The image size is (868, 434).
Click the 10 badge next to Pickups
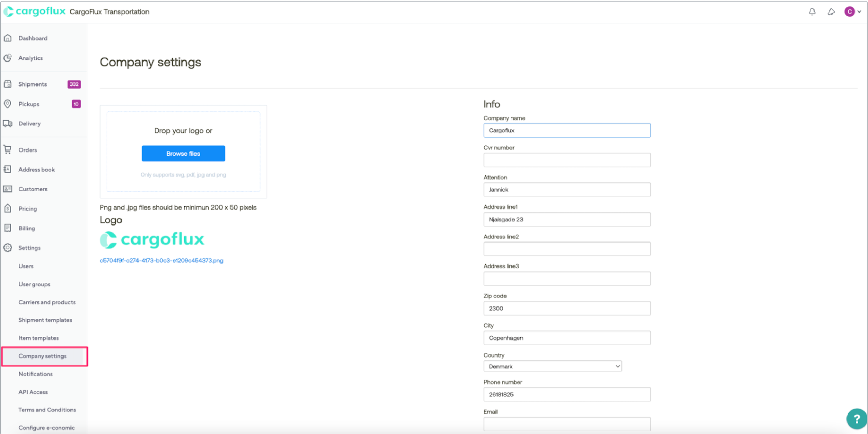[76, 104]
